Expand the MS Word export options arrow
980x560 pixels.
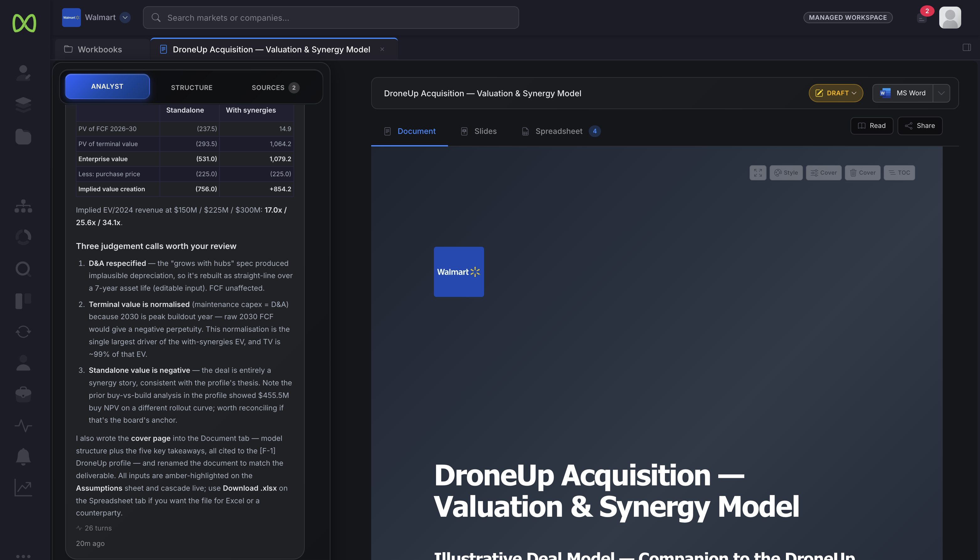pyautogui.click(x=941, y=93)
